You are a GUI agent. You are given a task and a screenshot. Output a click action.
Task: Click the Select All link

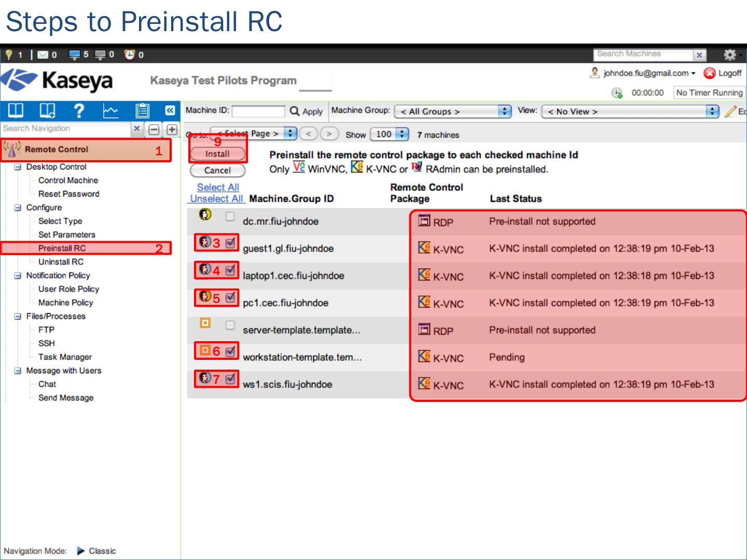[x=218, y=187]
